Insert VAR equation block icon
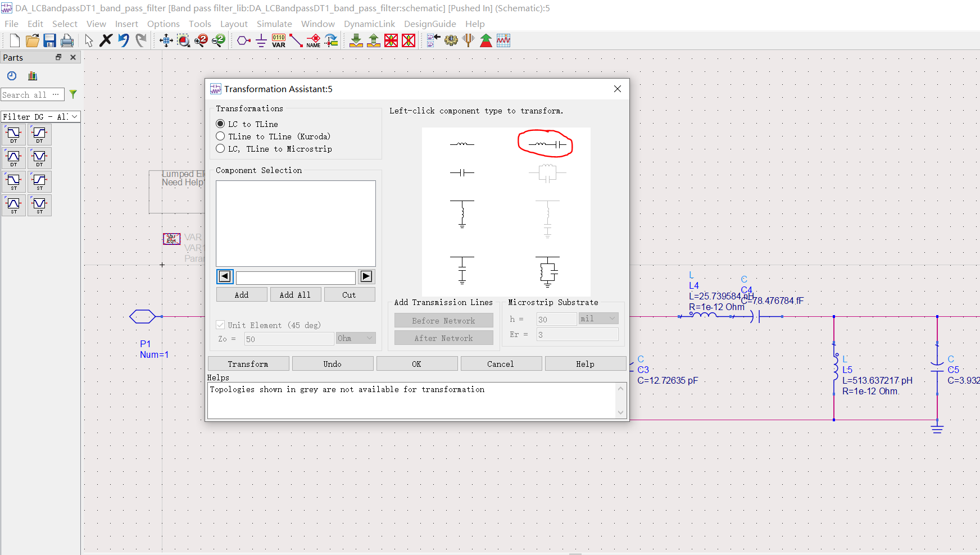 pos(279,40)
